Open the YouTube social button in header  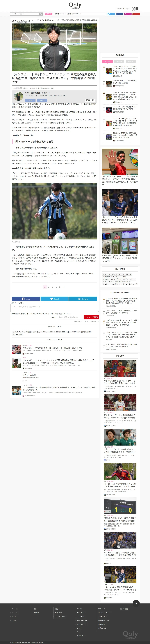click(136, 14)
